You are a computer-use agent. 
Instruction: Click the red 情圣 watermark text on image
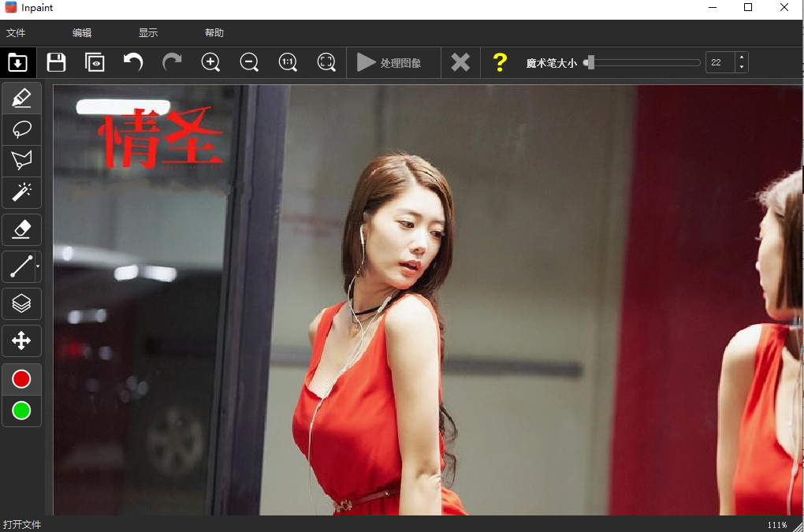(161, 137)
